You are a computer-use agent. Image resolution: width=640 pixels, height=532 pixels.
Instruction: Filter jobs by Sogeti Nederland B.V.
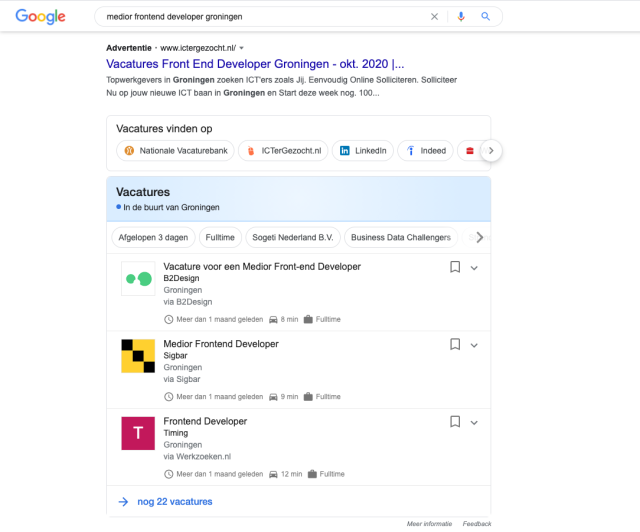(293, 237)
